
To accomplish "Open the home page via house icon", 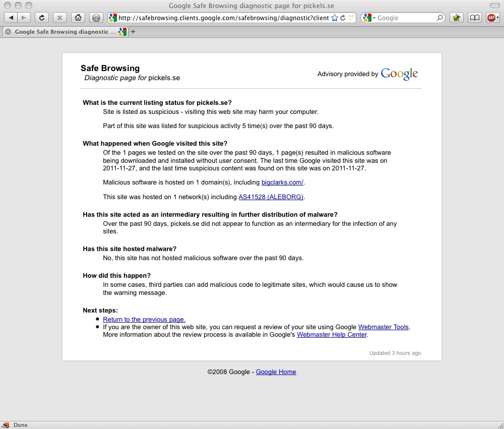I will pos(78,18).
